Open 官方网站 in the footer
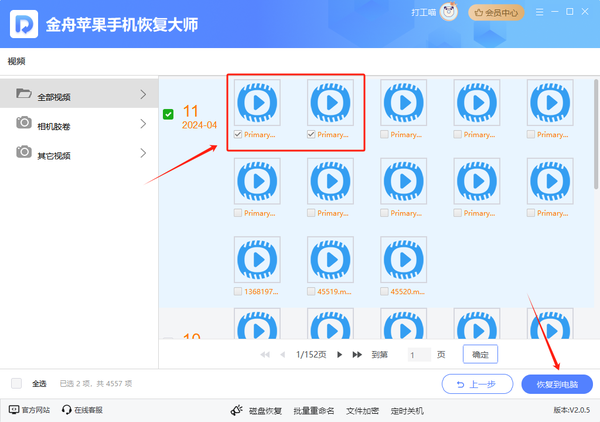Image resolution: width=600 pixels, height=422 pixels. click(x=29, y=410)
